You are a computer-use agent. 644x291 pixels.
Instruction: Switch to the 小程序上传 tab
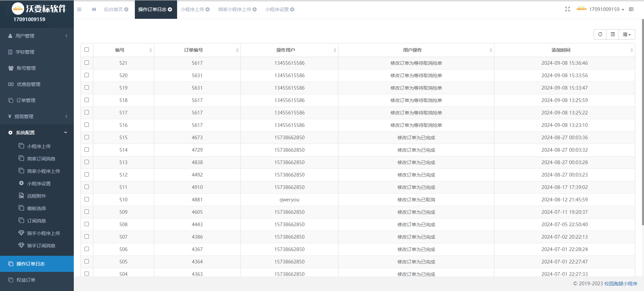(192, 9)
